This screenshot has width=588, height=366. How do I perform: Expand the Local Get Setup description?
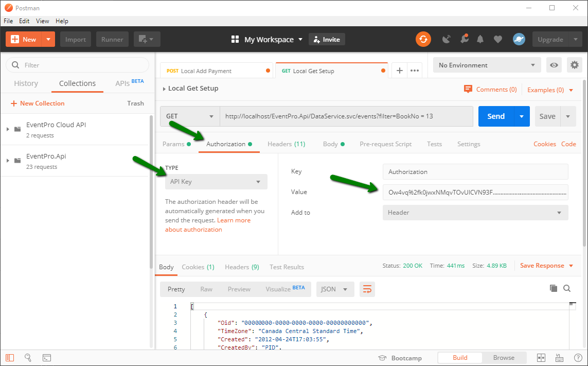point(164,89)
